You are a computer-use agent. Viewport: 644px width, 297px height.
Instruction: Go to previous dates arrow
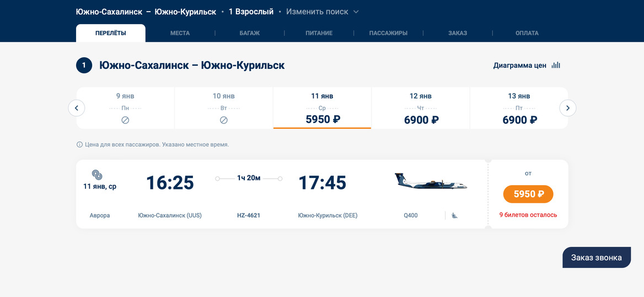click(x=77, y=108)
